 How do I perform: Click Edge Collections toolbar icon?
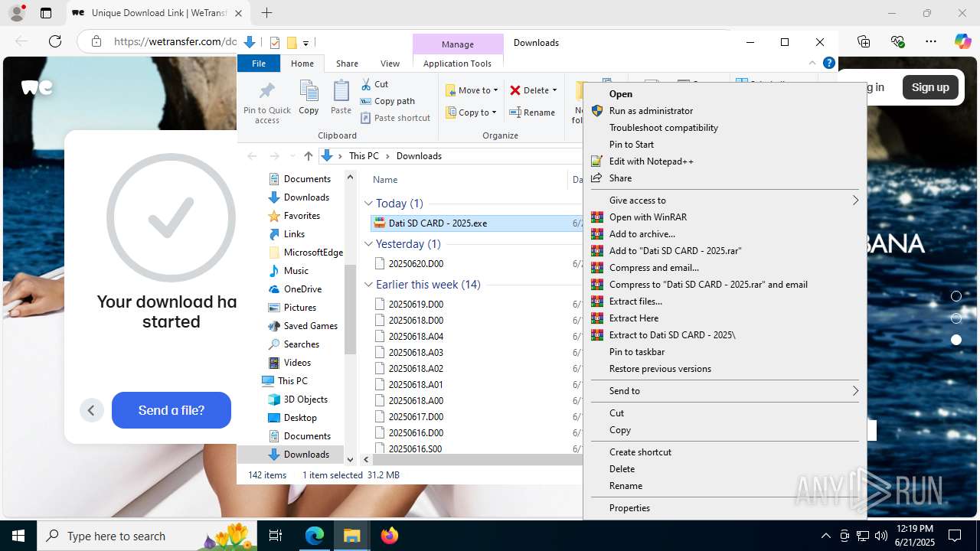(x=864, y=41)
